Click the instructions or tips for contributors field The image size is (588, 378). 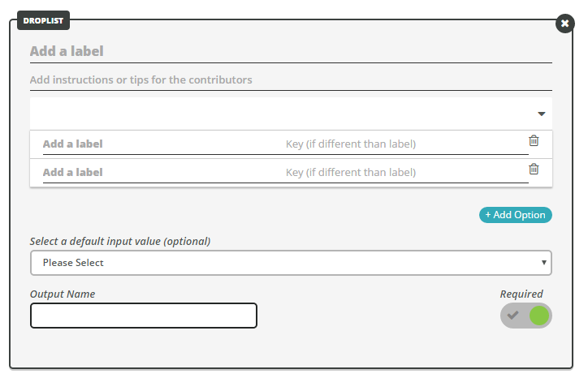[291, 80]
